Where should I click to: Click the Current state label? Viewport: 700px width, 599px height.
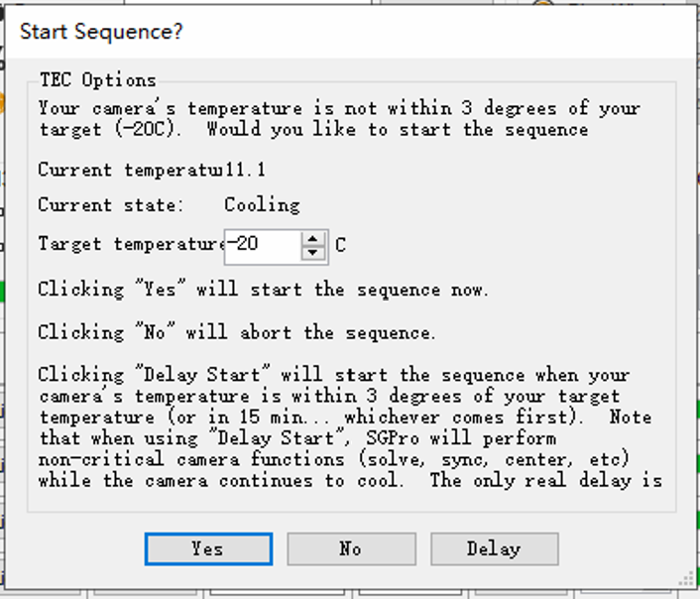(x=111, y=205)
